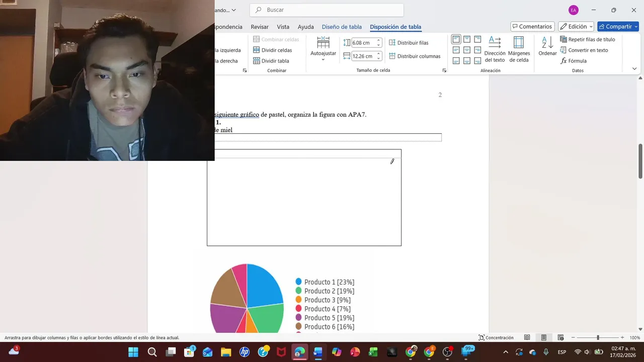Change Dirección del texto

495,49
